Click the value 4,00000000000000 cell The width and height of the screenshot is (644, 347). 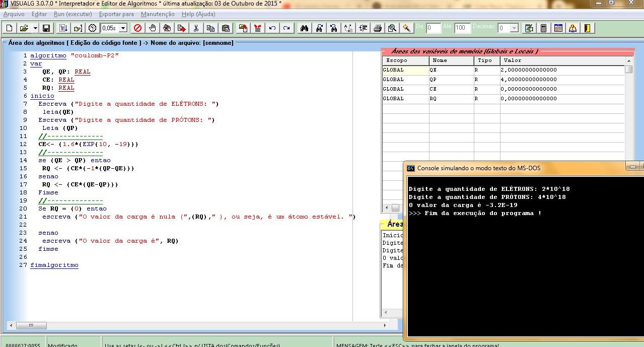(562, 80)
